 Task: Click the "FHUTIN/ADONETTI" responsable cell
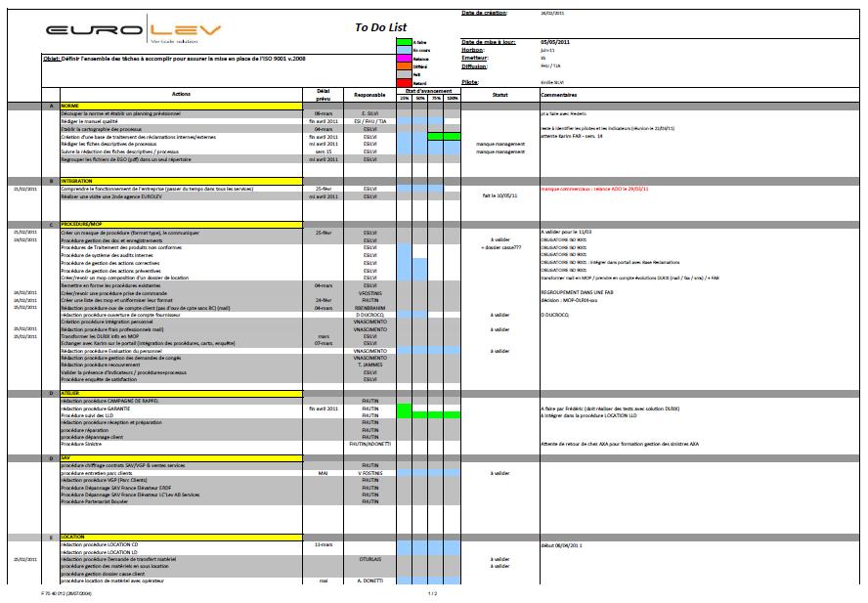[x=369, y=444]
